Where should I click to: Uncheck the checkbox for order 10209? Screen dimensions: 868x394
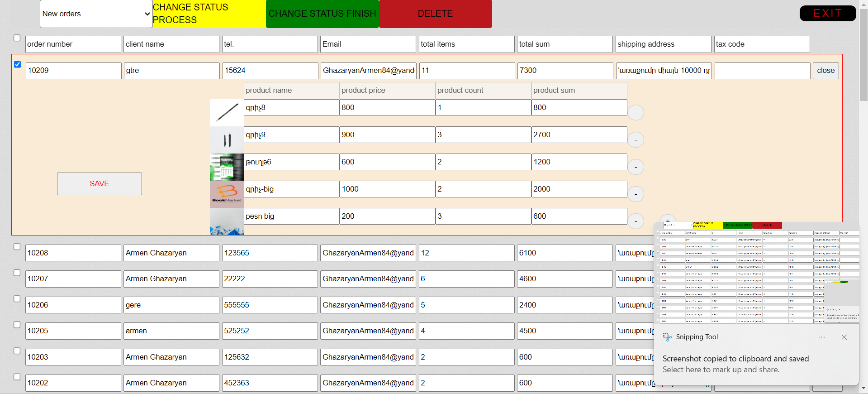click(x=17, y=64)
